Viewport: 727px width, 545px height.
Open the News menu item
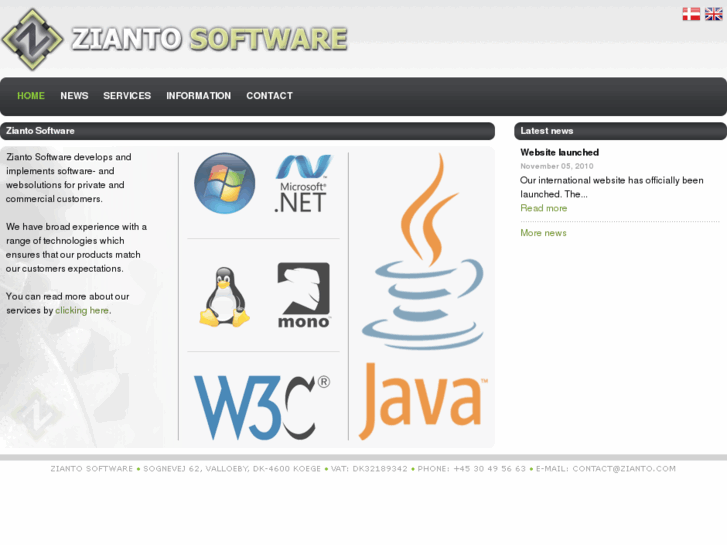(74, 96)
